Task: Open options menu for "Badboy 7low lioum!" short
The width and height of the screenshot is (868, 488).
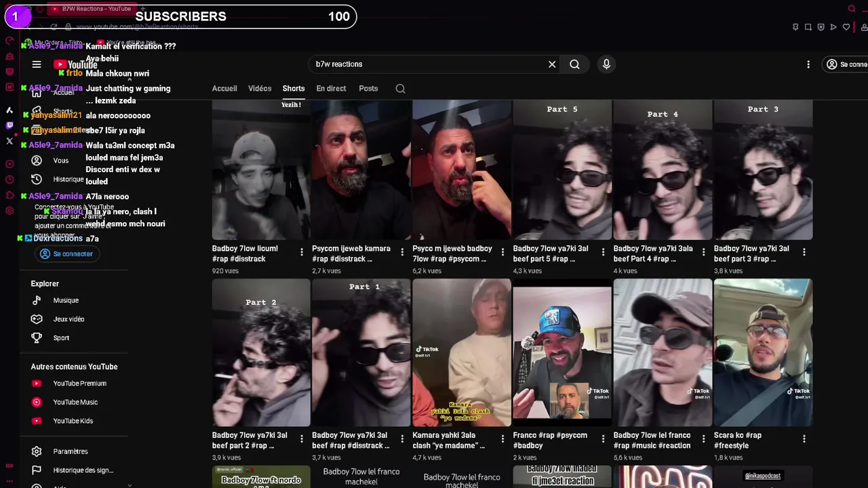Action: click(x=302, y=252)
